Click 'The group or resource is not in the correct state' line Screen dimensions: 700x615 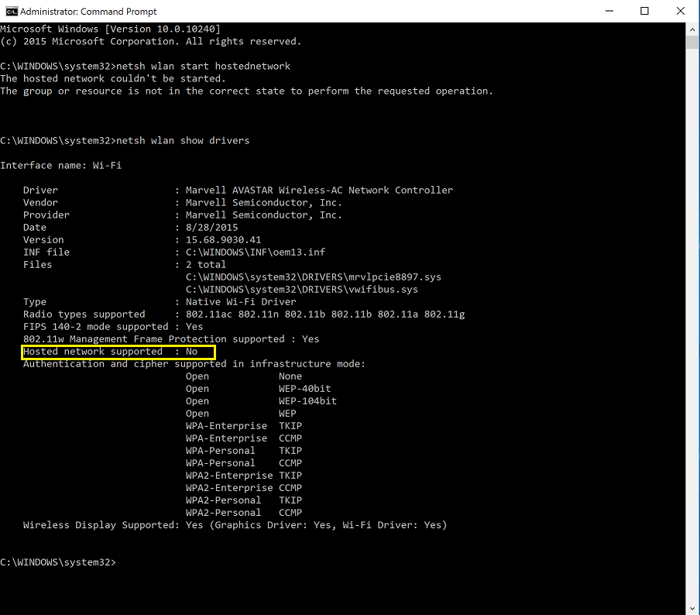[246, 91]
